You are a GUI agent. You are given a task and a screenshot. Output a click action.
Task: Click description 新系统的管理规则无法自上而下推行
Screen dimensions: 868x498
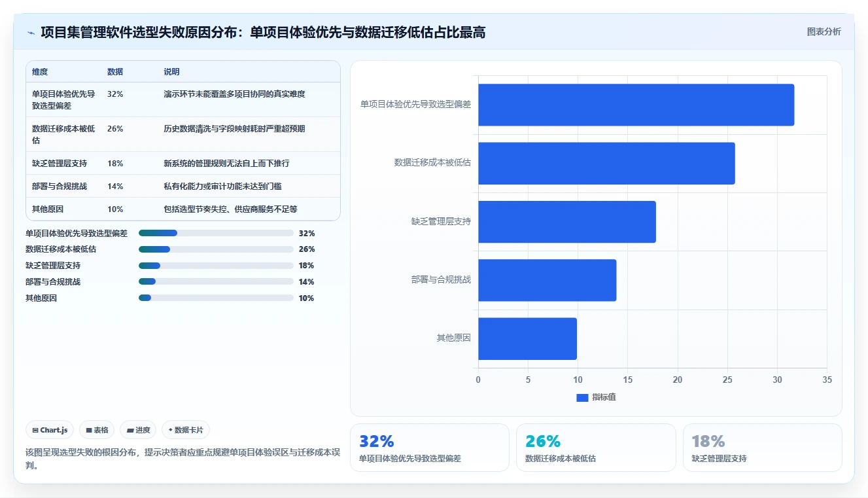(x=226, y=163)
